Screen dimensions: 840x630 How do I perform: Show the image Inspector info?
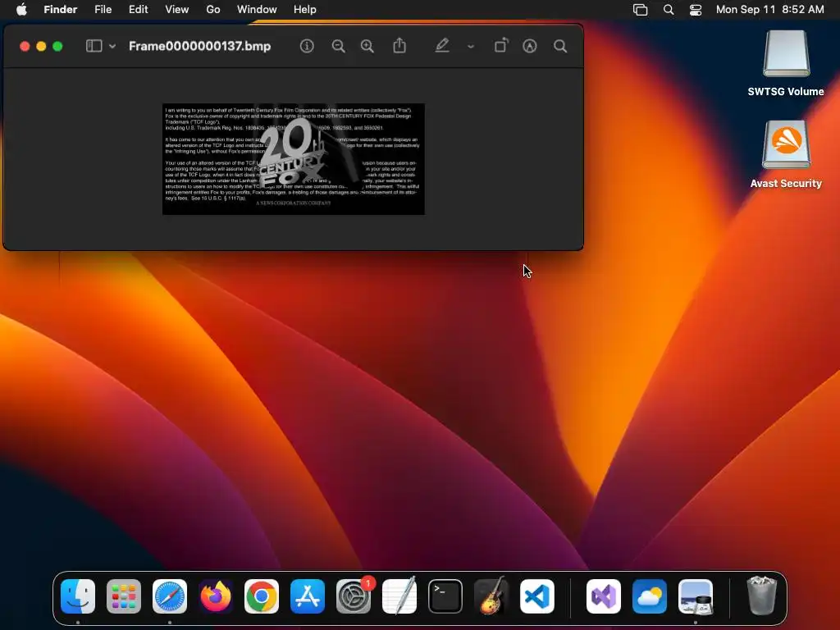(x=307, y=46)
